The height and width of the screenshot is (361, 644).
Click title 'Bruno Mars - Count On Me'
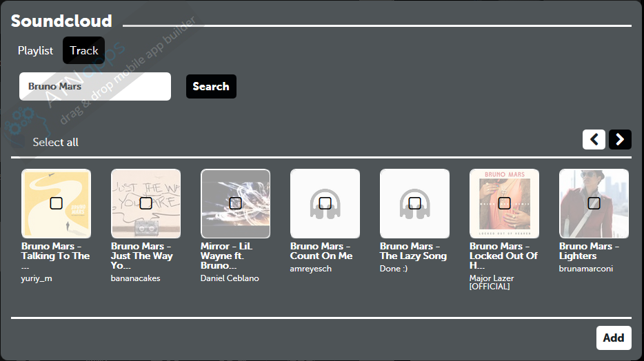pos(321,251)
